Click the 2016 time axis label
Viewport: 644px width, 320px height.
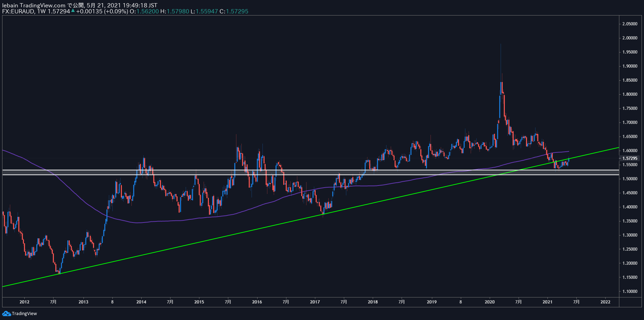point(257,302)
